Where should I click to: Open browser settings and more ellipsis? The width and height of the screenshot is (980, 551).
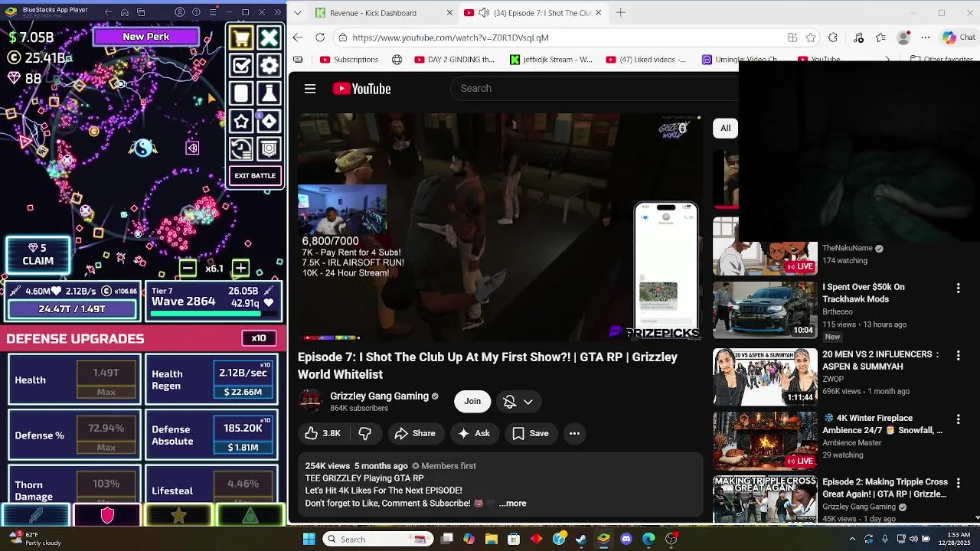[926, 37]
